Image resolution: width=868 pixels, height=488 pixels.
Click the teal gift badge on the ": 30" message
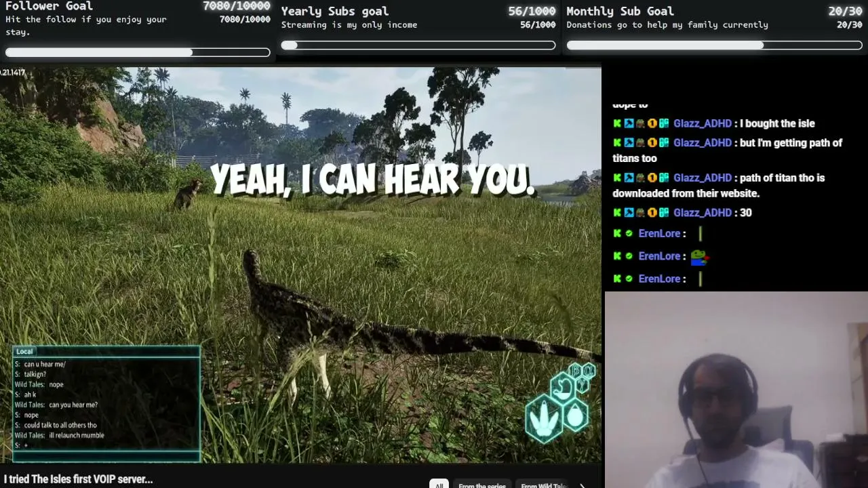click(664, 213)
